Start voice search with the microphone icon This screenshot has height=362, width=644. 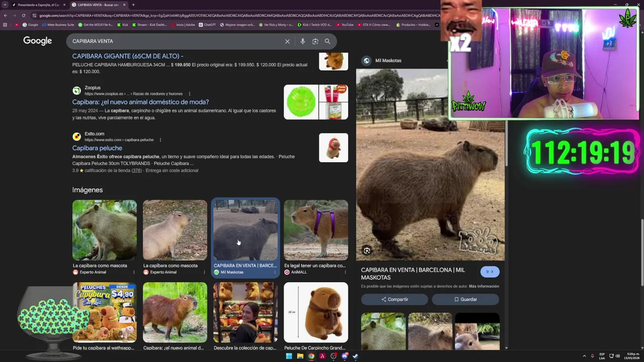click(302, 41)
